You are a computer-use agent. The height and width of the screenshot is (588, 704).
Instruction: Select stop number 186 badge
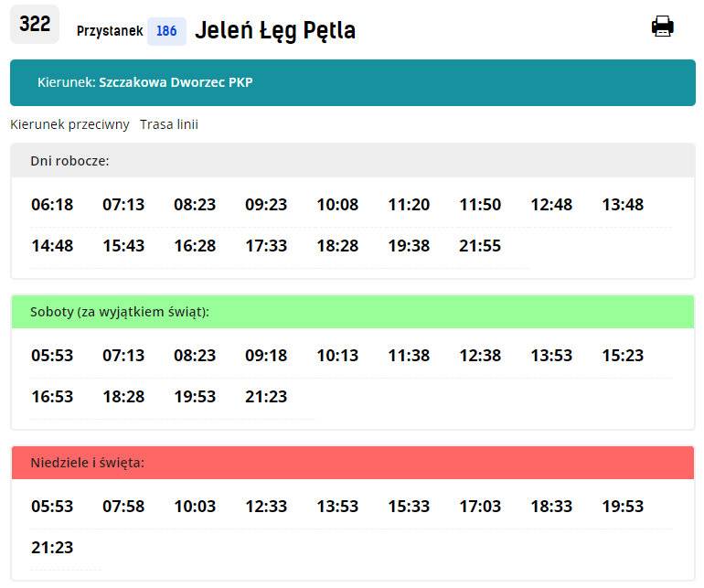[x=166, y=31]
